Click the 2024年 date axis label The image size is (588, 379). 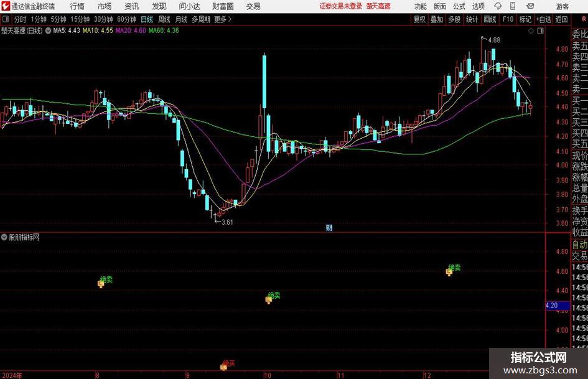[x=12, y=375]
